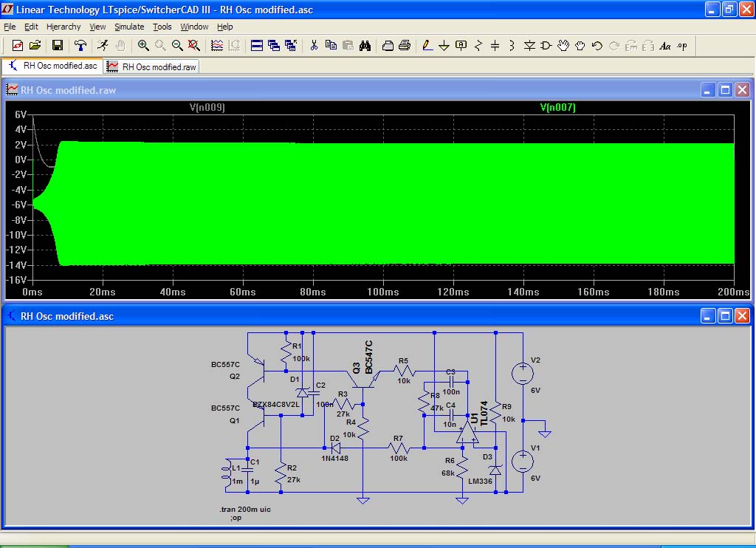This screenshot has height=548, width=756.
Task: Select the Capacitor component tool
Action: tap(495, 45)
